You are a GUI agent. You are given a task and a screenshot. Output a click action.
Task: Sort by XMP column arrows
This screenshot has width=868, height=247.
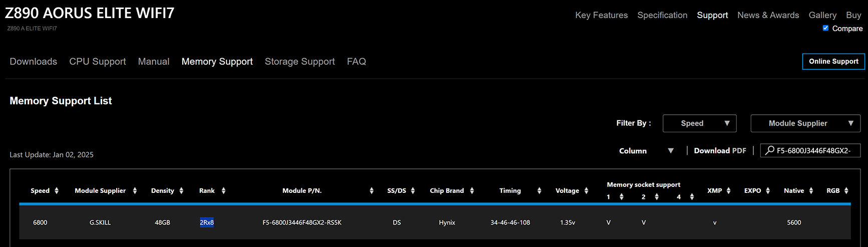(728, 191)
